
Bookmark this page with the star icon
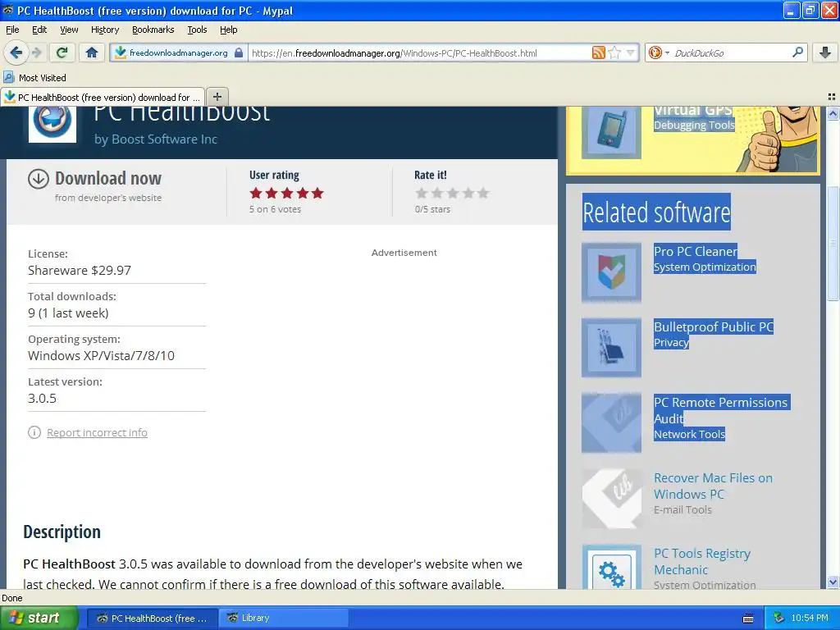click(x=614, y=52)
